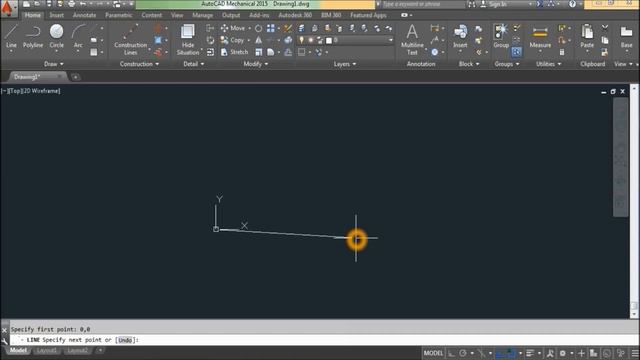Click the Customization menu icon in status bar
Screen dimensions: 640x360
635,353
